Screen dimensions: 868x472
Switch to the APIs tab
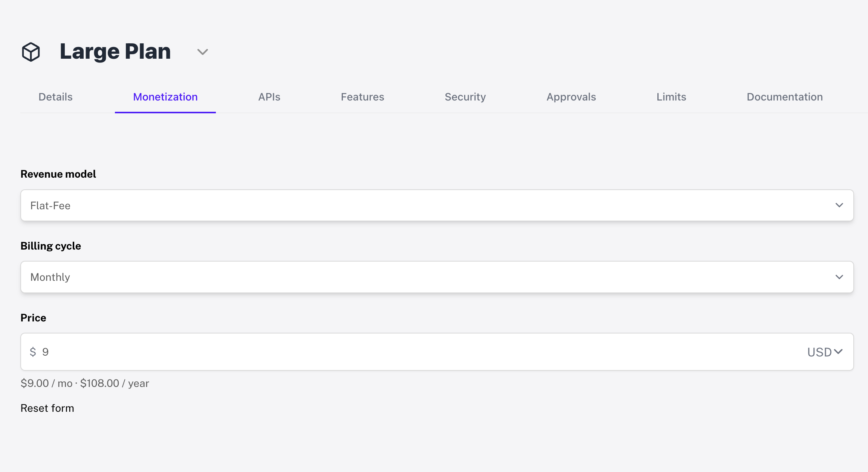click(269, 97)
